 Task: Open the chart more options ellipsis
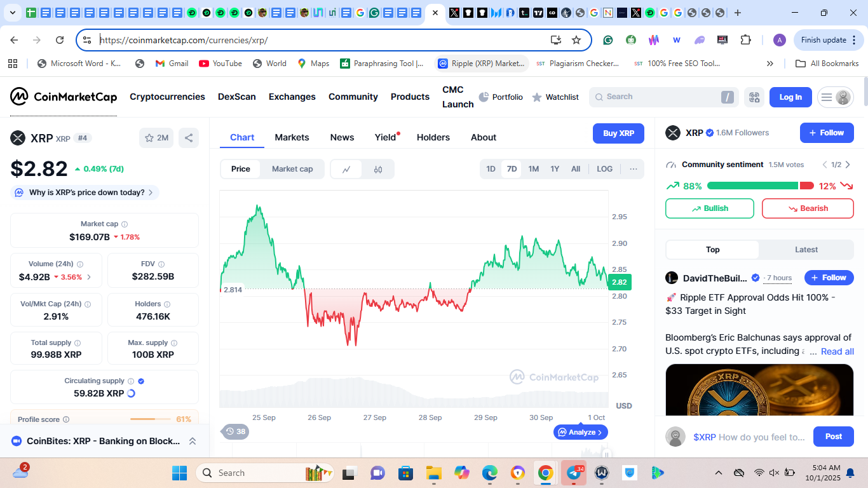(x=633, y=169)
